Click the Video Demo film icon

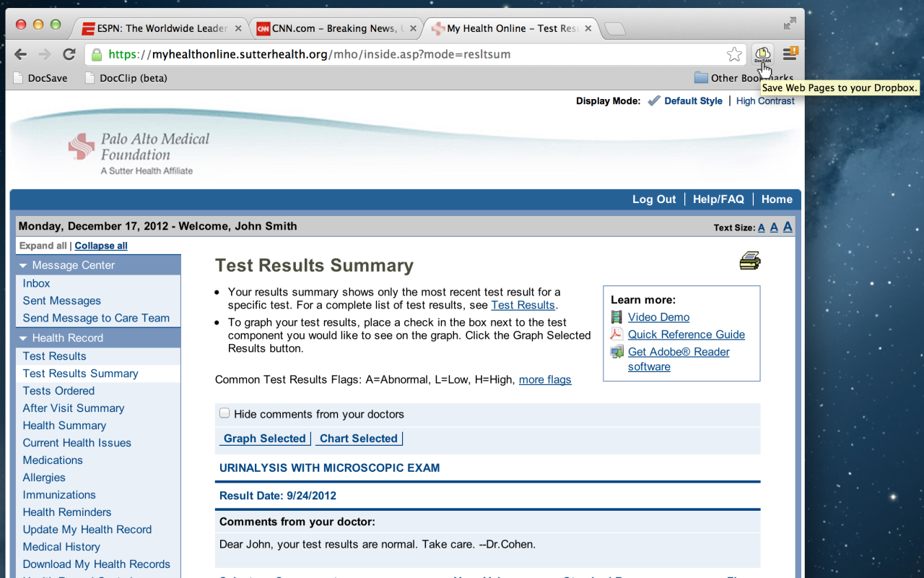pos(616,317)
